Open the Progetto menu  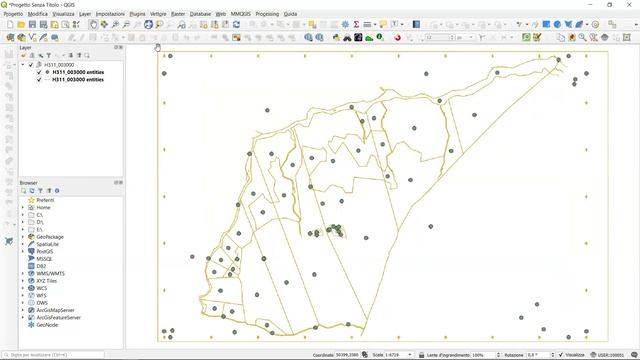coord(13,14)
